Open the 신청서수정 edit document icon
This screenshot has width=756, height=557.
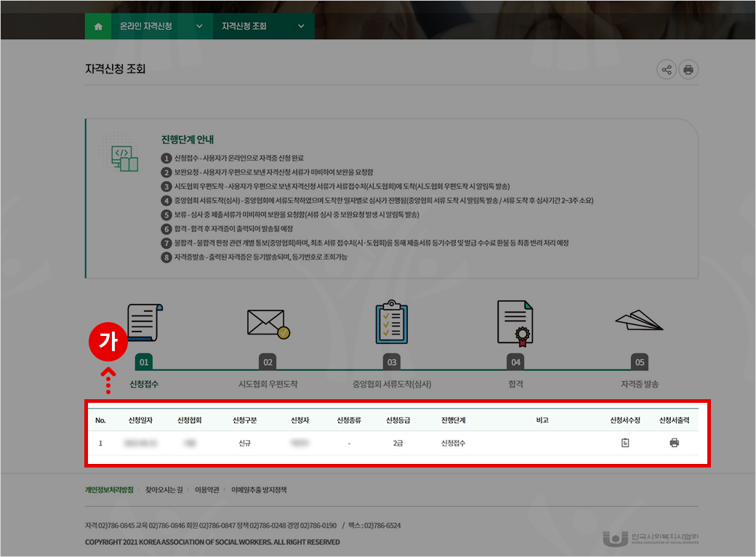(x=625, y=443)
